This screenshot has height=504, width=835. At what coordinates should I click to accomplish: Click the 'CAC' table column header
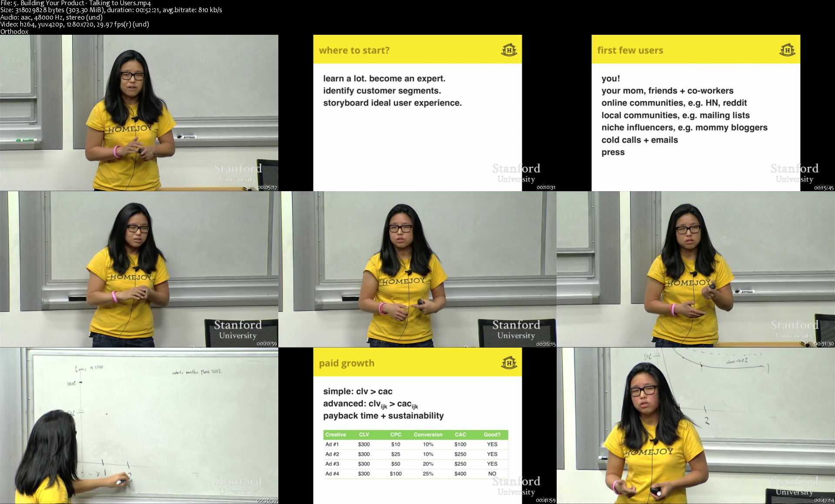460,434
